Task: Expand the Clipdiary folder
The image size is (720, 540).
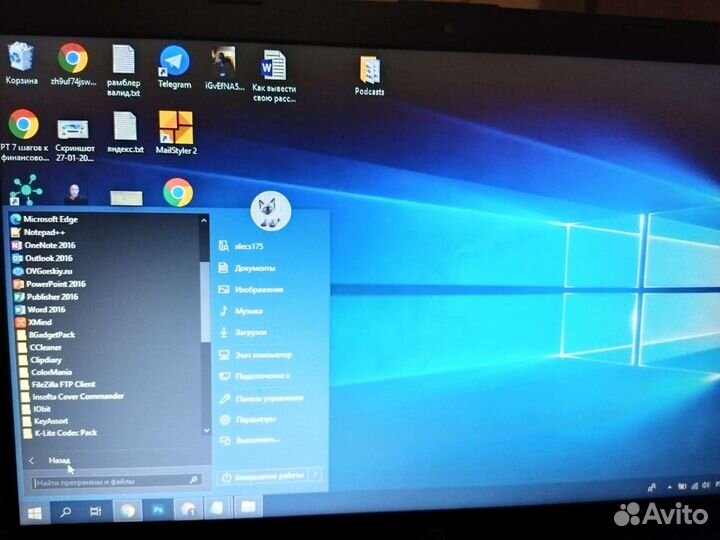Action: point(40,360)
